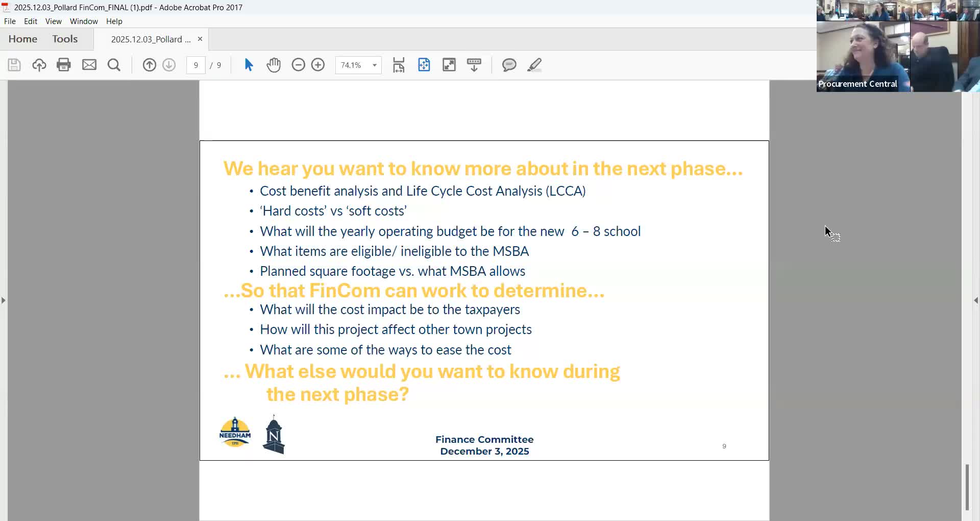Select the Hand tool

pos(274,65)
